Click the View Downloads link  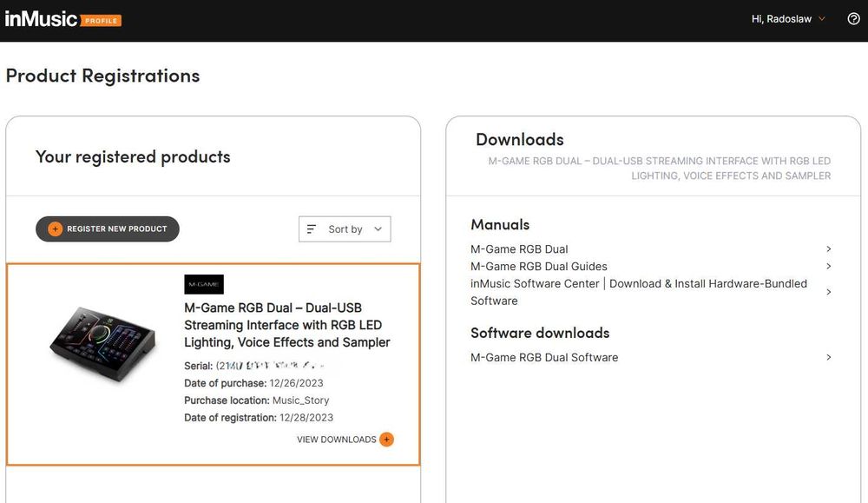[x=336, y=440]
